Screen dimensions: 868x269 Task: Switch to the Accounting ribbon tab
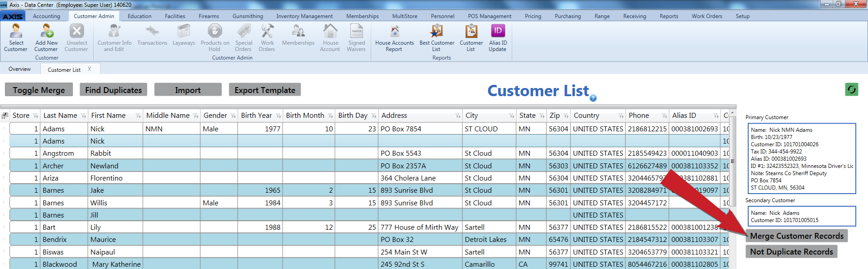pyautogui.click(x=47, y=16)
